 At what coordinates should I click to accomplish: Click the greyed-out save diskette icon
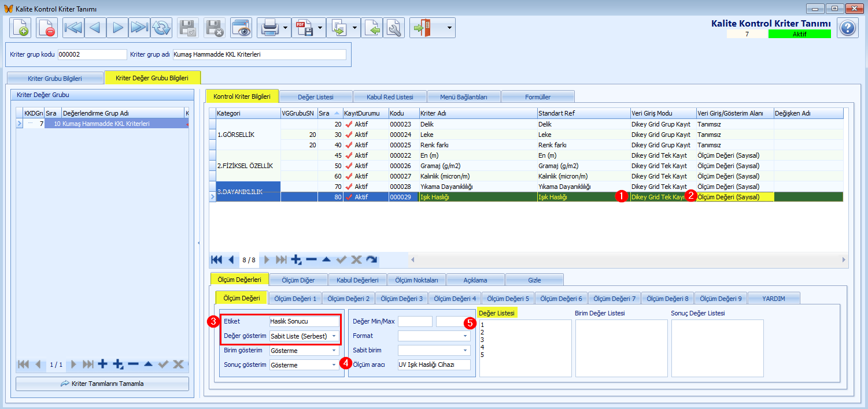pyautogui.click(x=188, y=28)
